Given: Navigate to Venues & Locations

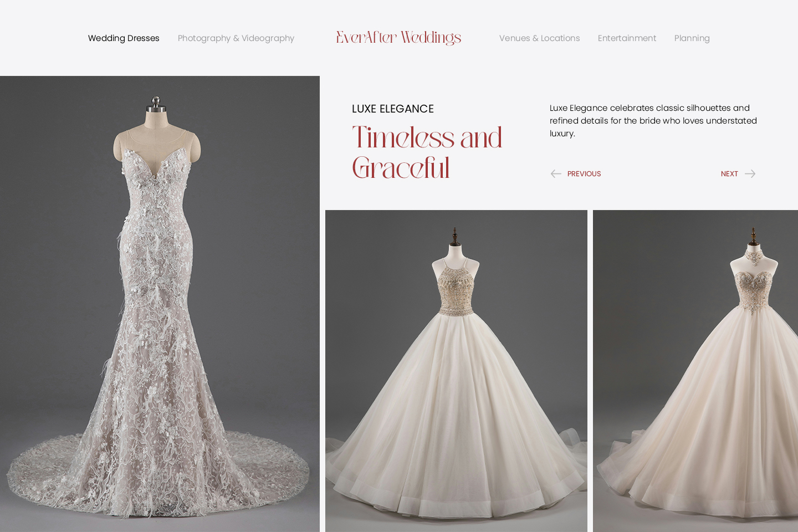Looking at the screenshot, I should click(x=539, y=38).
